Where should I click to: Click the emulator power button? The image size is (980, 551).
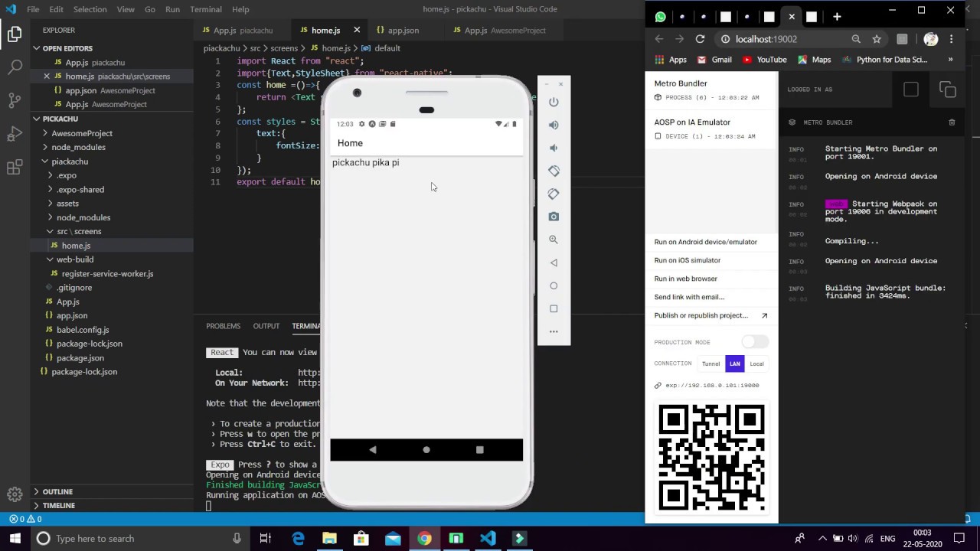pyautogui.click(x=554, y=102)
